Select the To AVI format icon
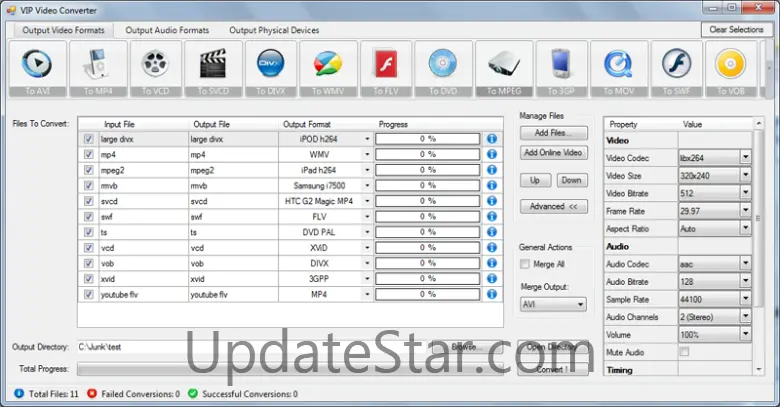The image size is (780, 407). coord(37,69)
